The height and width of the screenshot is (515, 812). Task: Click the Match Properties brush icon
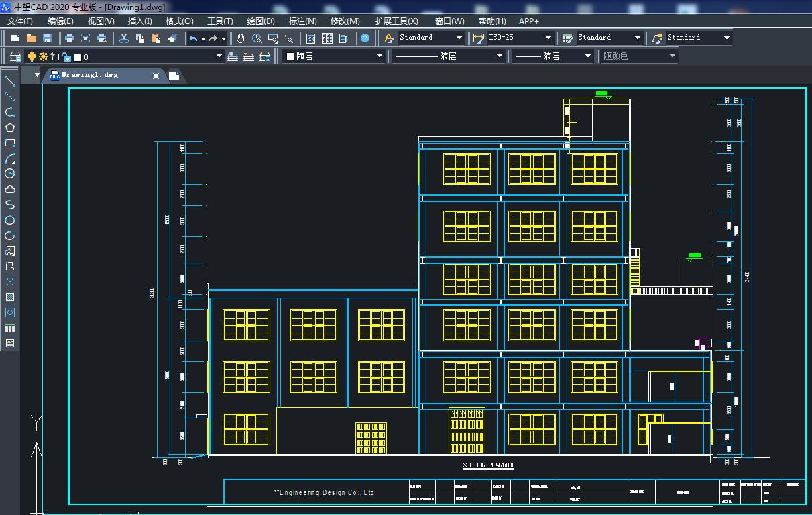pyautogui.click(x=172, y=38)
